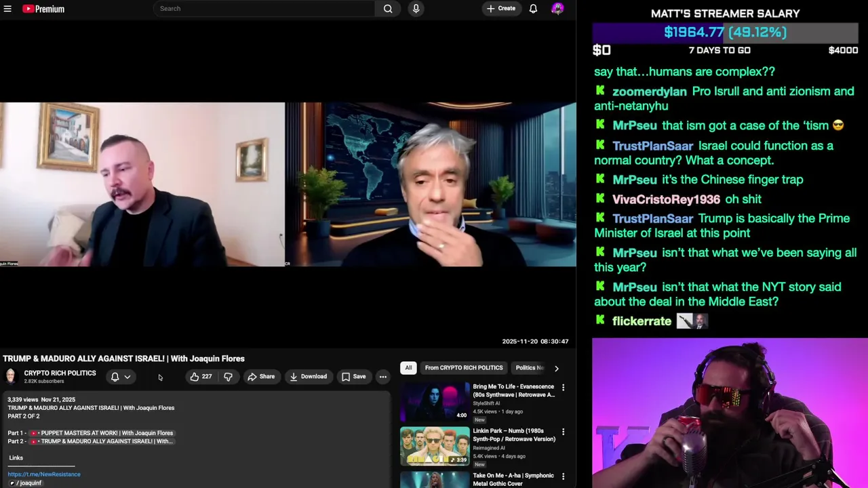
Task: Open the notifications bell in header
Action: pos(533,9)
